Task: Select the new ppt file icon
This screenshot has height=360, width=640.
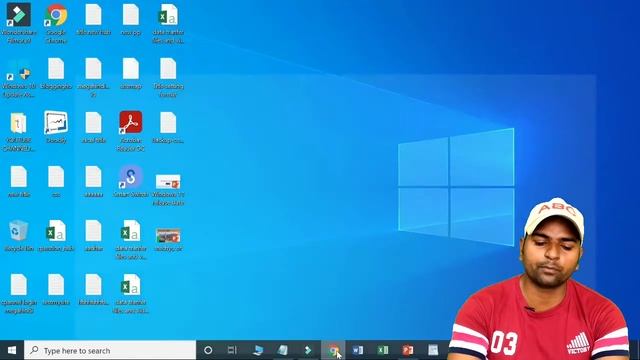Action: tap(131, 19)
